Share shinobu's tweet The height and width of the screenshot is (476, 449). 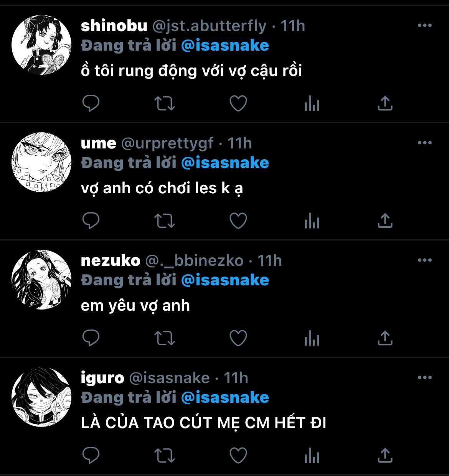click(x=385, y=104)
